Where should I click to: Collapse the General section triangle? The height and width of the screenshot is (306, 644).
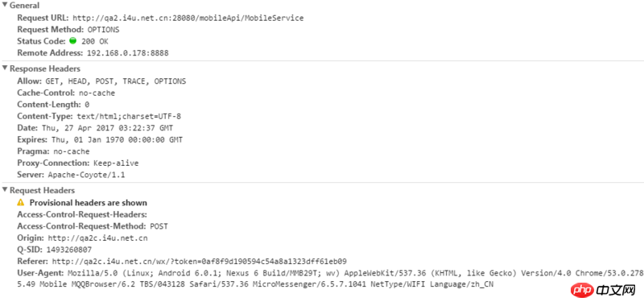pyautogui.click(x=5, y=6)
